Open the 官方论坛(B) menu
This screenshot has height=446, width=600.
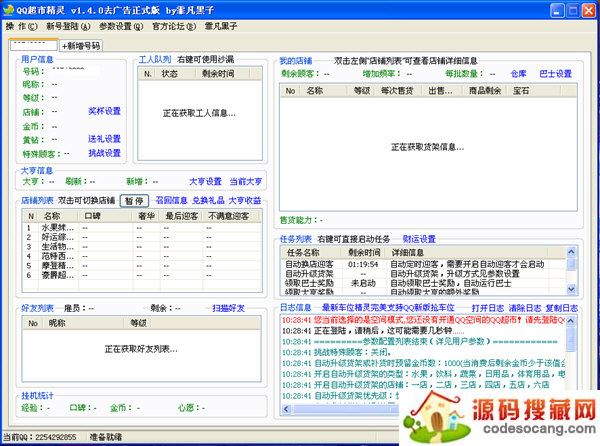[174, 26]
